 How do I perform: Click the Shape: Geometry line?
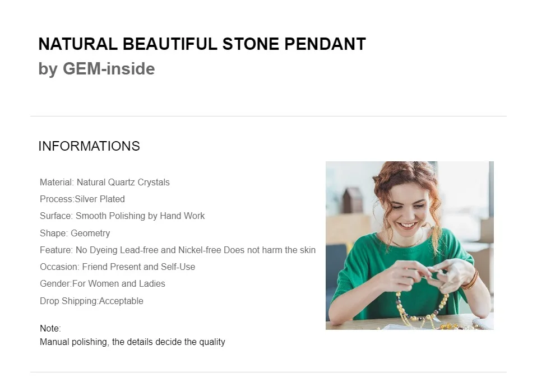75,233
